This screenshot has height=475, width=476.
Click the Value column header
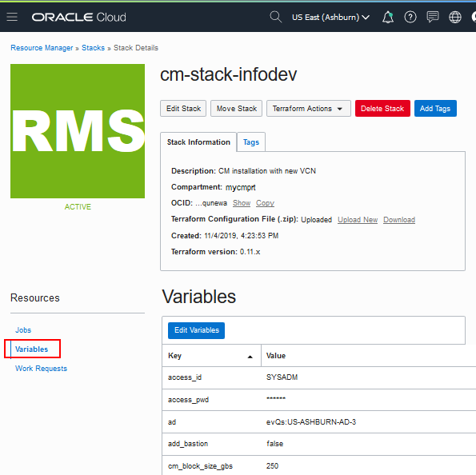(x=276, y=356)
